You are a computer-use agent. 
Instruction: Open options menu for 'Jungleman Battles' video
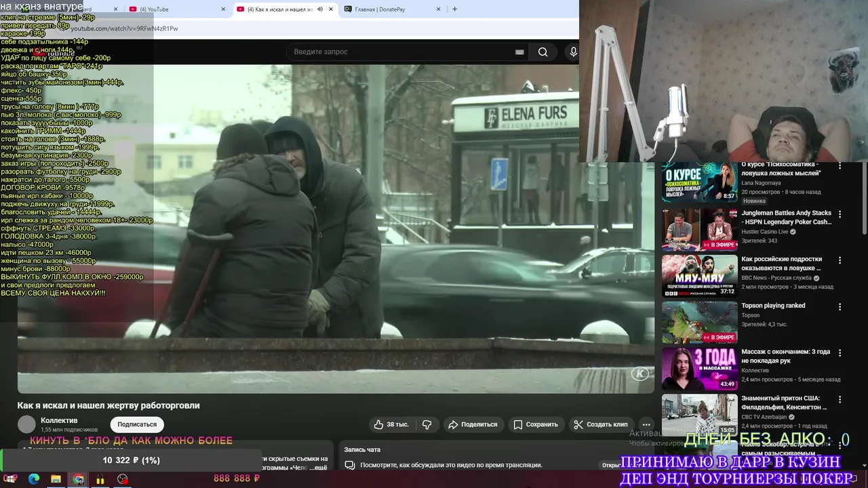click(x=840, y=214)
